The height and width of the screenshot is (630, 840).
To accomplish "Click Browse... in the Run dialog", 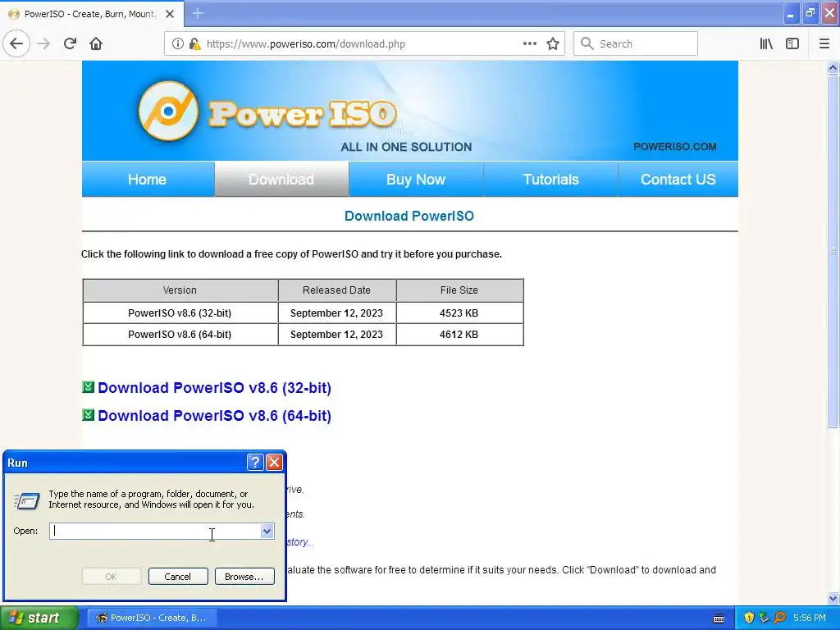I will pos(244,577).
